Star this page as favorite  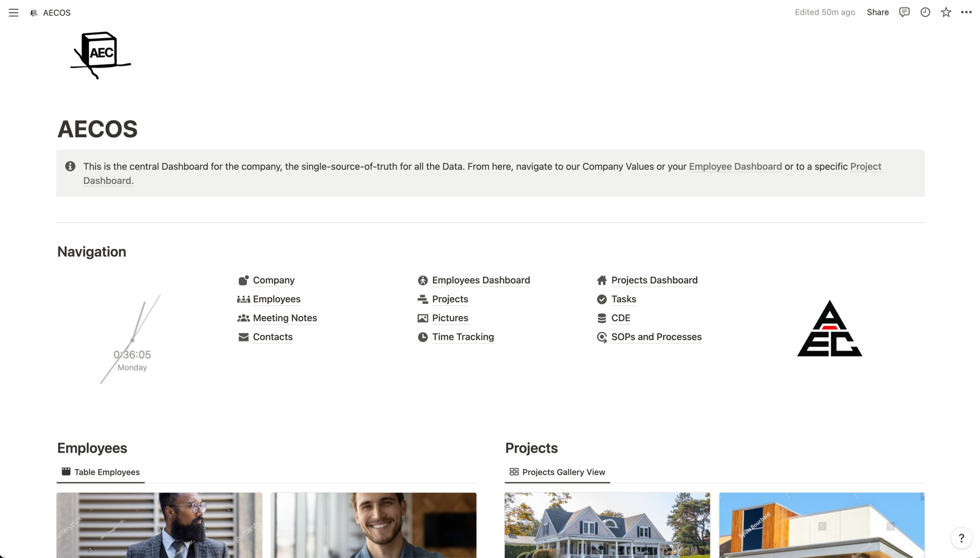coord(946,12)
